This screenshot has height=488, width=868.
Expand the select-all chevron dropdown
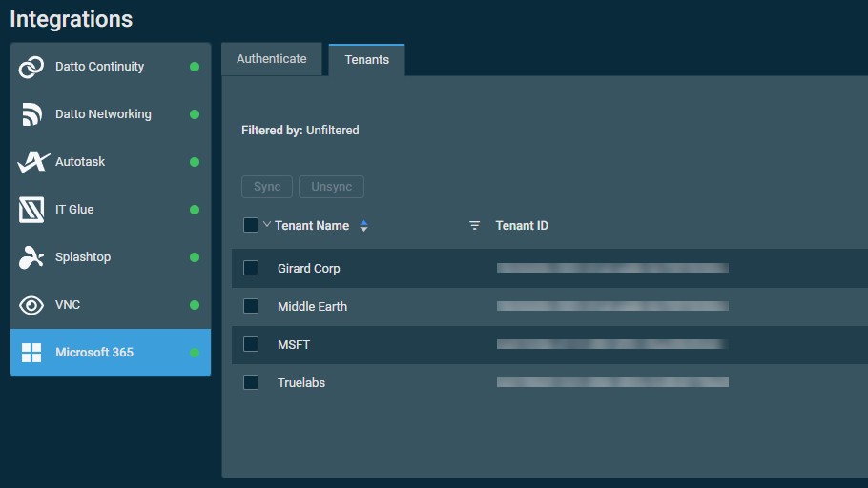pyautogui.click(x=267, y=224)
